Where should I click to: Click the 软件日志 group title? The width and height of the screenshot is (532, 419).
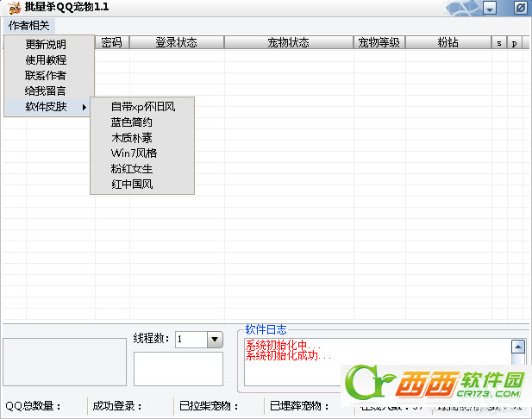click(266, 329)
